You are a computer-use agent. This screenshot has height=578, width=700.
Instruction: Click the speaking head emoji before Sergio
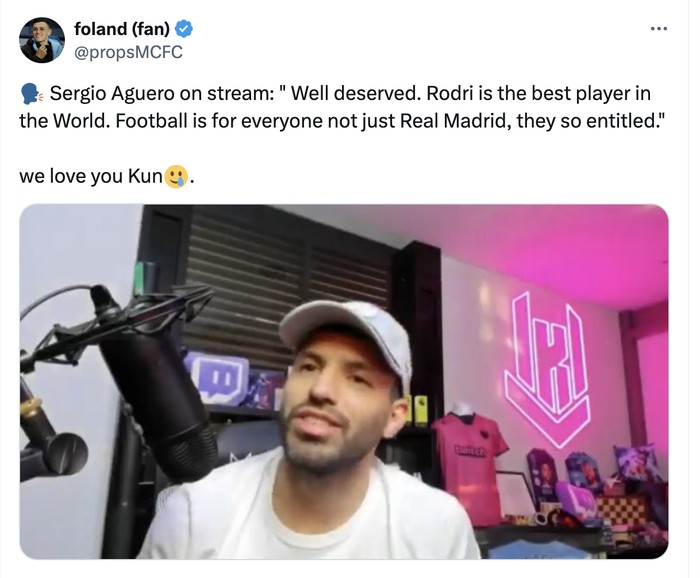[x=32, y=94]
